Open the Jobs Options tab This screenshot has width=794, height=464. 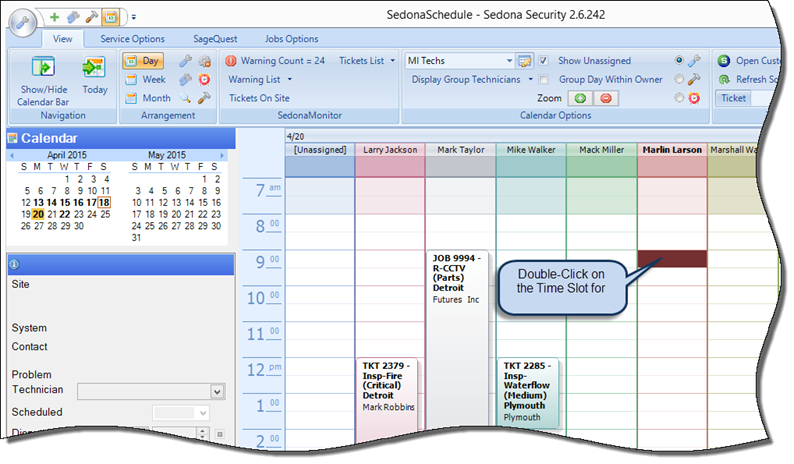pos(292,39)
